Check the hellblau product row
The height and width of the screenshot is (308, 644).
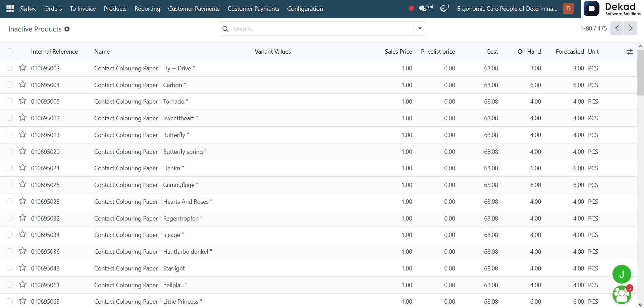(10, 285)
